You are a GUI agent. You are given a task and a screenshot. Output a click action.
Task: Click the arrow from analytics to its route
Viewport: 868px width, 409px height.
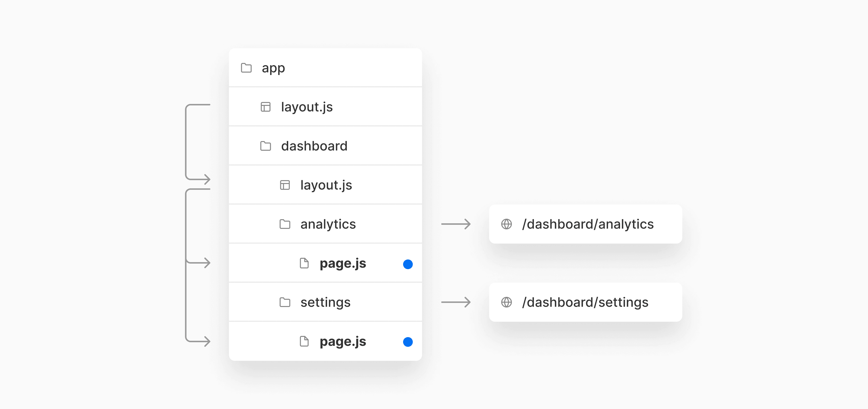[456, 224]
